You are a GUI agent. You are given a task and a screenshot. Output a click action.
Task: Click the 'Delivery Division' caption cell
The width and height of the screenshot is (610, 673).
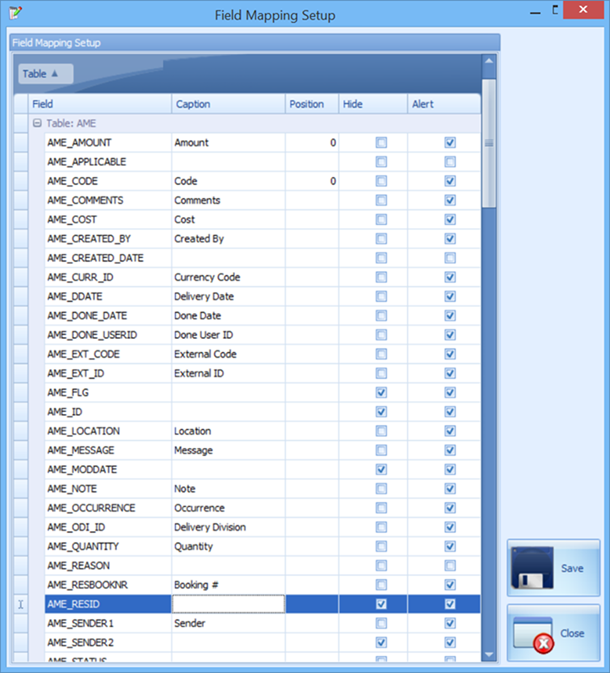coord(228,527)
